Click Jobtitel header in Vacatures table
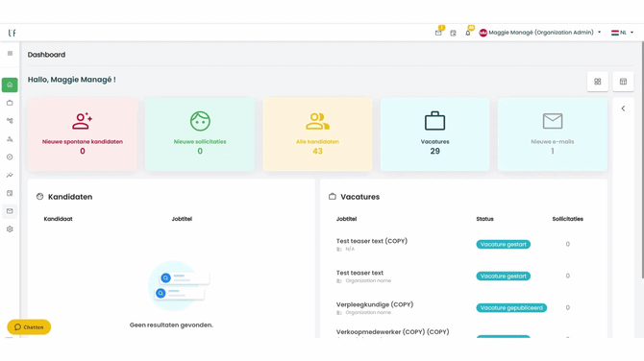Image resolution: width=644 pixels, height=361 pixels. (x=346, y=219)
